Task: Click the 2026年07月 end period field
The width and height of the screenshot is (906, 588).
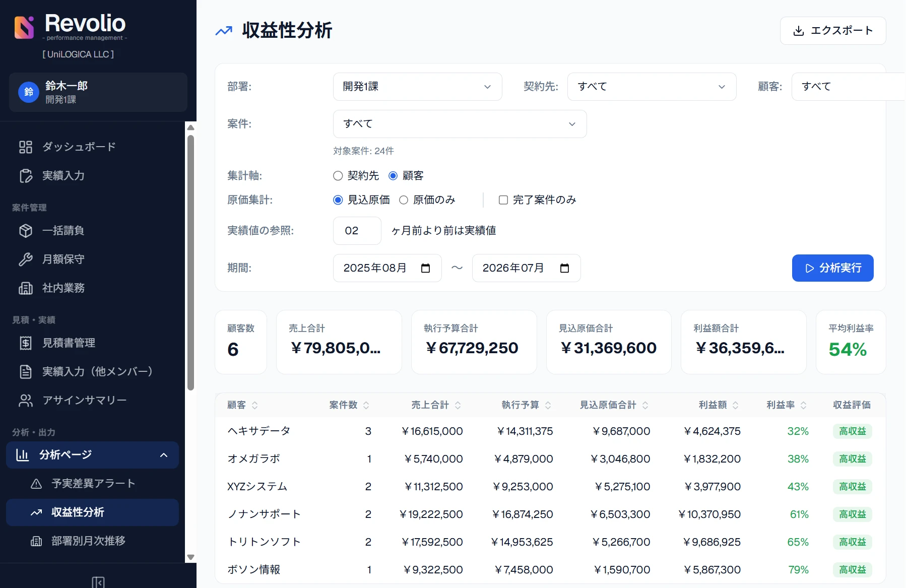Action: tap(527, 268)
